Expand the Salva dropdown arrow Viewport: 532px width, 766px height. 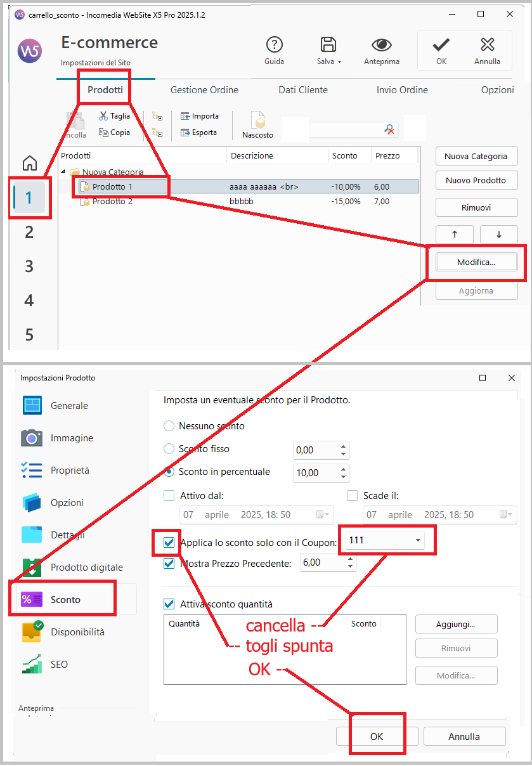click(x=340, y=62)
